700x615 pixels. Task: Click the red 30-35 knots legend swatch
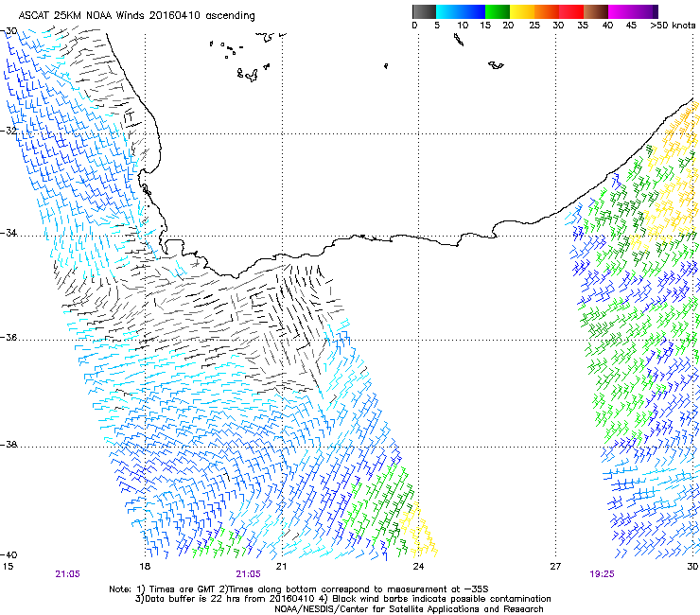pyautogui.click(x=571, y=11)
